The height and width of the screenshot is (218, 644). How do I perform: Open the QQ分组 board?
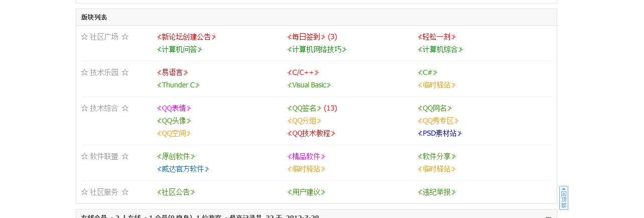point(304,121)
